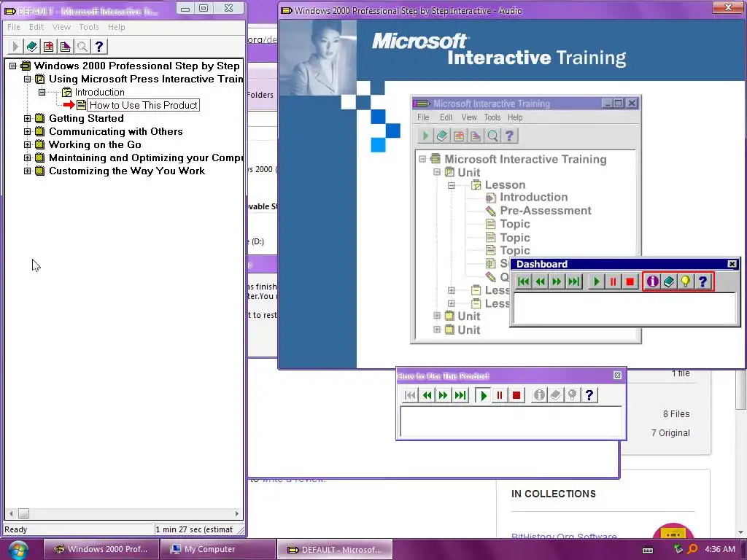Collapse the Using Microsoft Press Interactive Training node
This screenshot has height=560, width=747.
(x=27, y=79)
